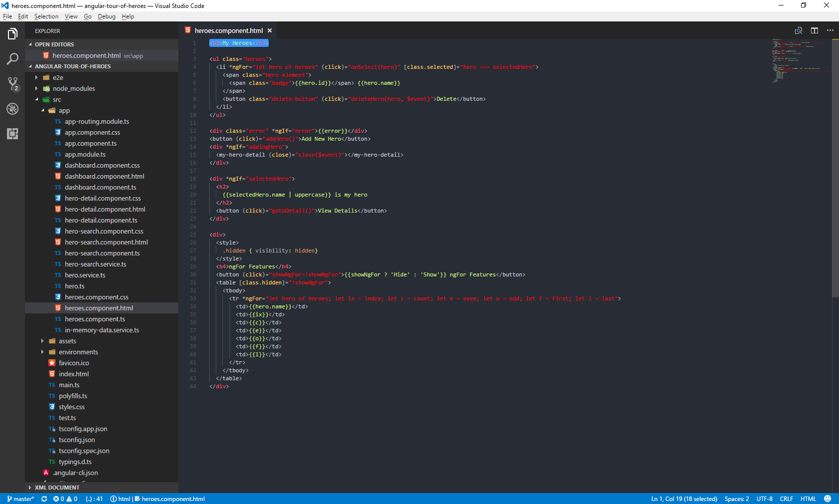Open the View menu
Viewport: 839px width, 504px height.
tap(71, 16)
